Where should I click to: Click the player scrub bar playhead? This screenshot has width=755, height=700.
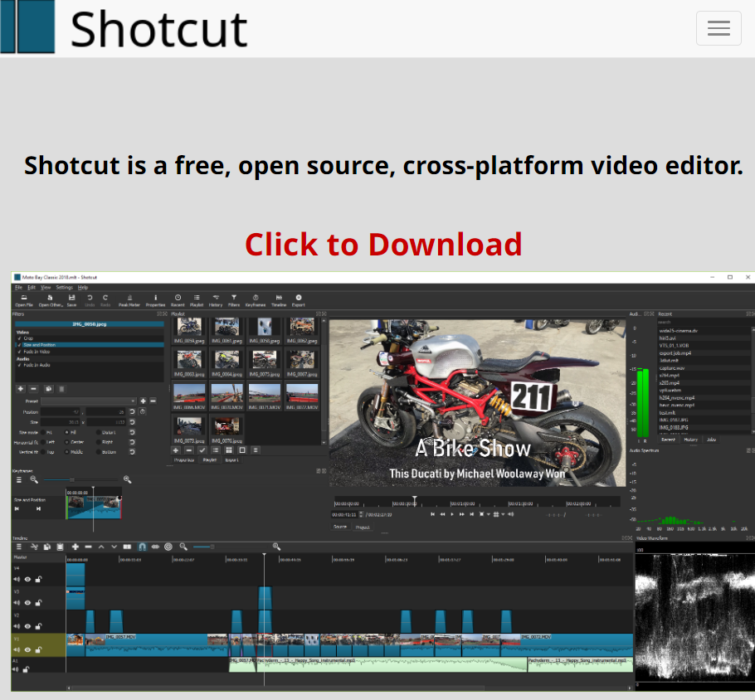415,501
